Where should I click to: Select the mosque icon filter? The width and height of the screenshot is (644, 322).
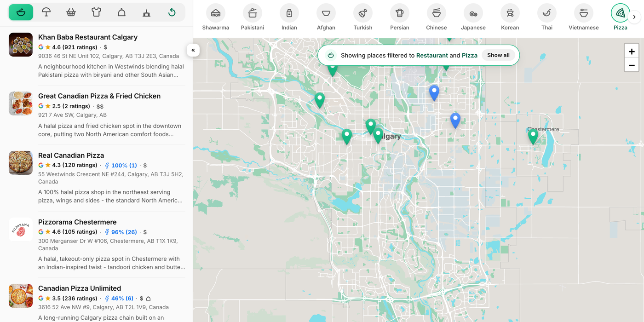[x=146, y=12]
